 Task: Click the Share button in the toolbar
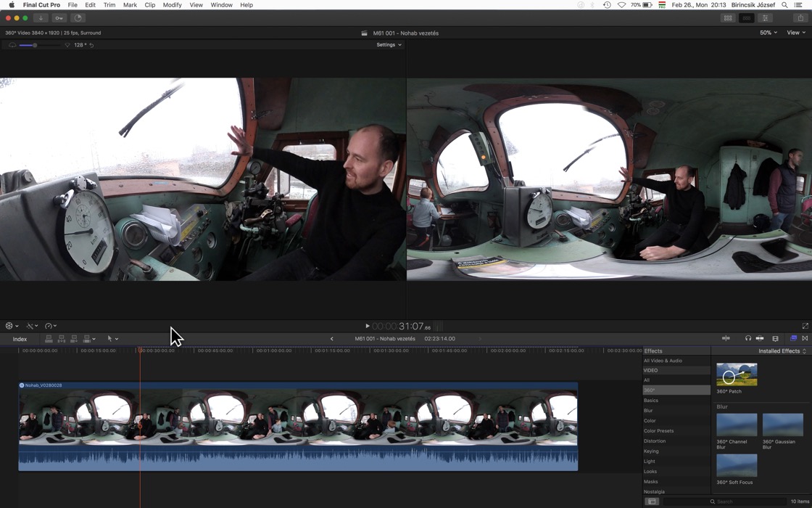[x=800, y=18]
